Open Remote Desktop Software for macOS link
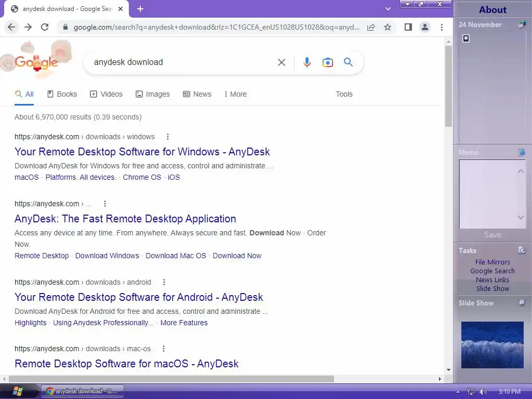The height and width of the screenshot is (399, 532). (x=127, y=364)
